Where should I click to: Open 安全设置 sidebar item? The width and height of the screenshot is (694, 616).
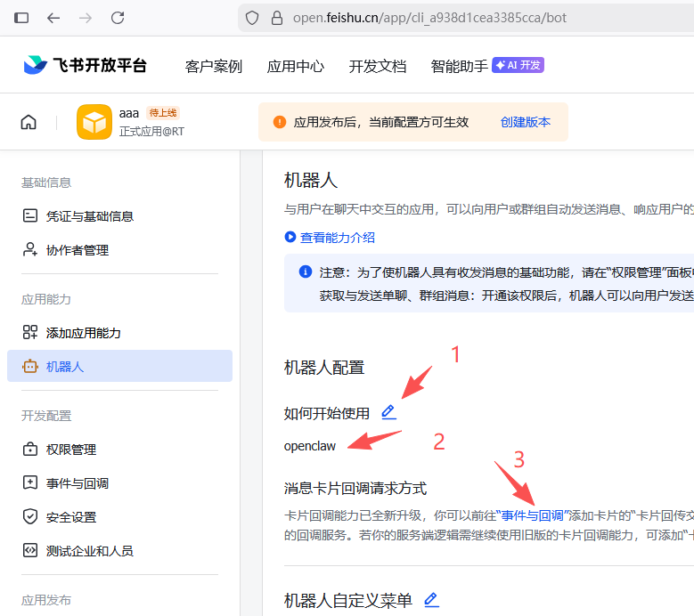[71, 517]
